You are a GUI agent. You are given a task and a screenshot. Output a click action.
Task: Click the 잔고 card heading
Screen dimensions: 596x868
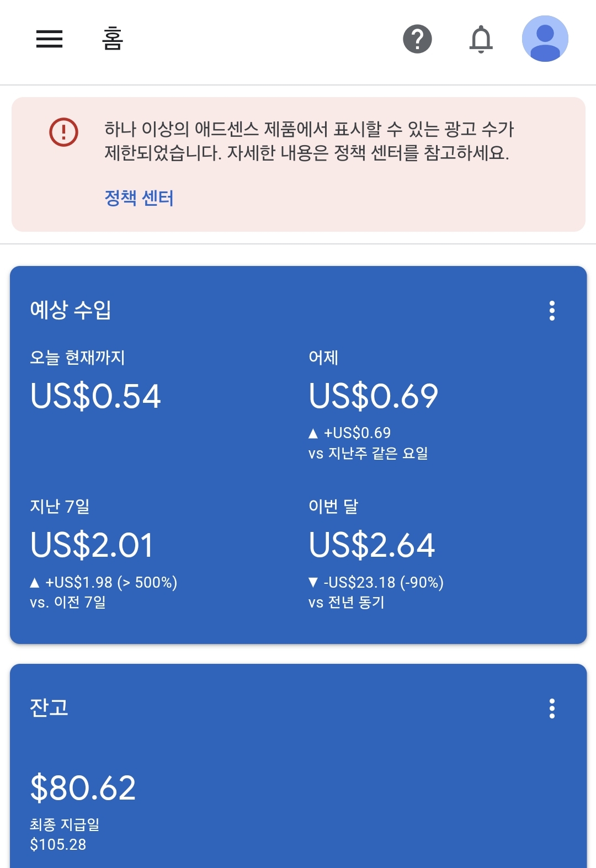coord(49,707)
